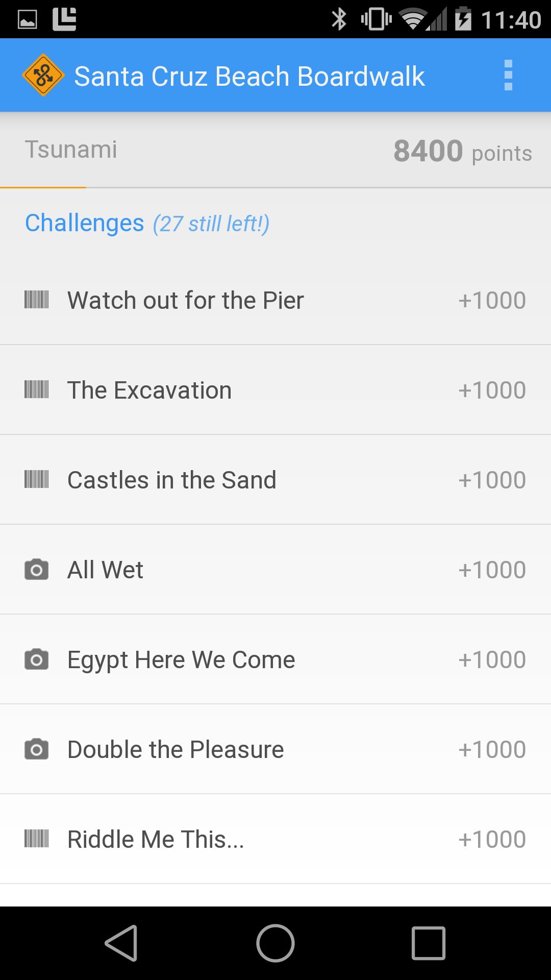Select The Excavation challenge text
The width and height of the screenshot is (551, 980).
click(149, 390)
